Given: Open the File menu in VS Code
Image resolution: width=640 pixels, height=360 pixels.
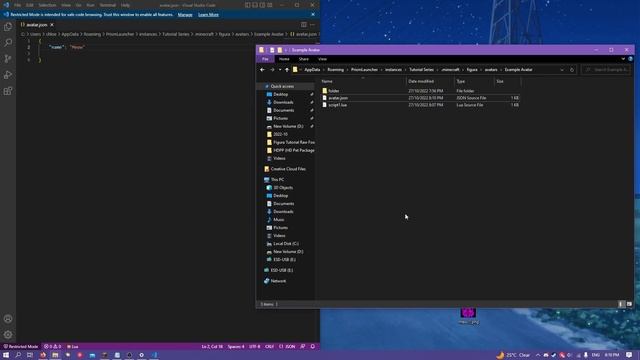Looking at the screenshot, I should 18,5.
